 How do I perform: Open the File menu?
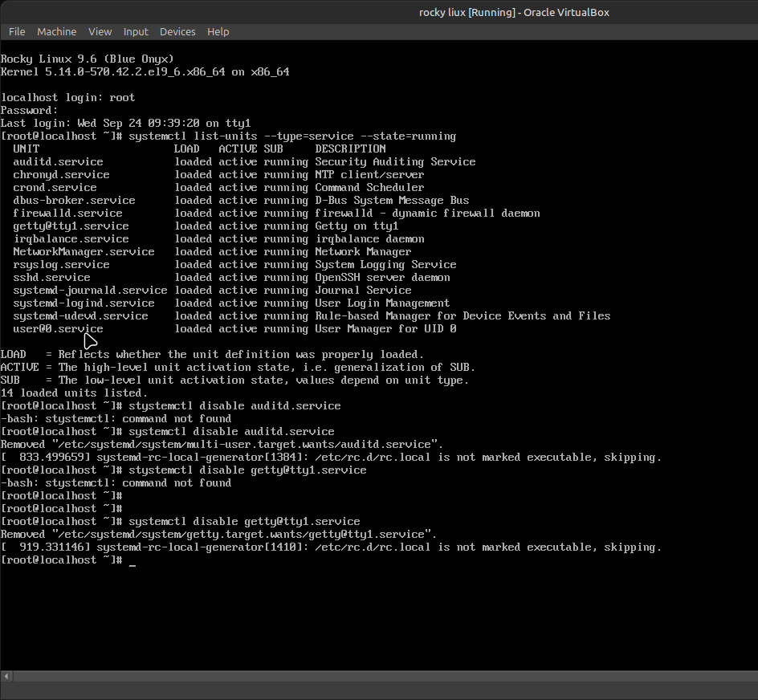point(17,31)
